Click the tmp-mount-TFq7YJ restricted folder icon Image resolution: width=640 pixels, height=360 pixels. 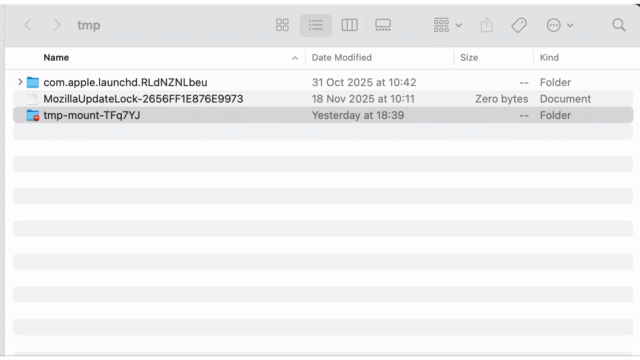pyautogui.click(x=33, y=116)
